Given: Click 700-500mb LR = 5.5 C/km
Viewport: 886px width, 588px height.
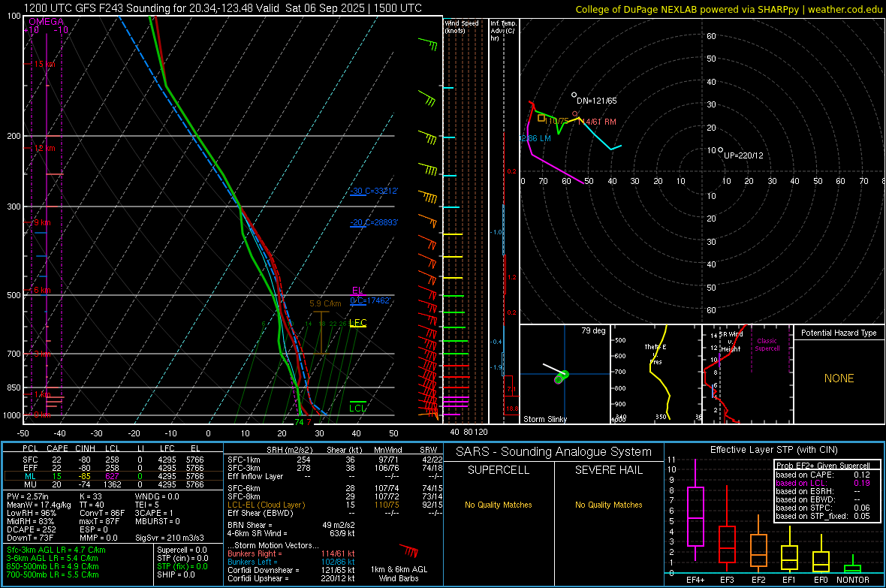Looking at the screenshot, I should [x=53, y=574].
